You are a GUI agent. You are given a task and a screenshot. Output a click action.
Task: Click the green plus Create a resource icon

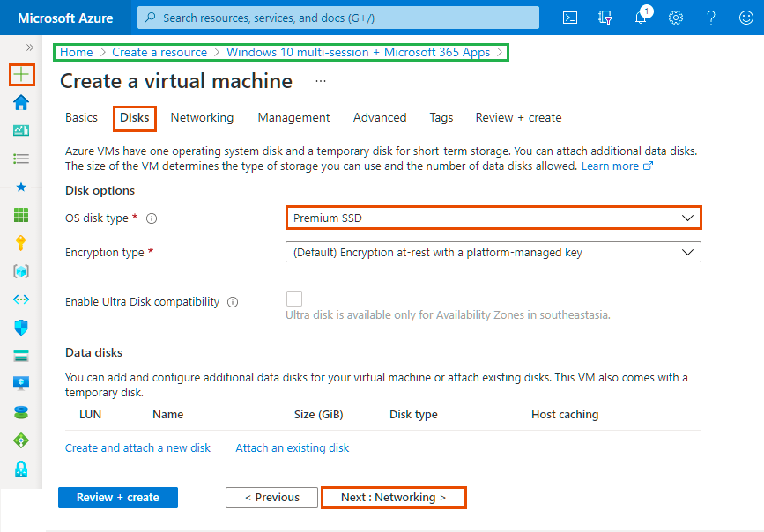[21, 75]
